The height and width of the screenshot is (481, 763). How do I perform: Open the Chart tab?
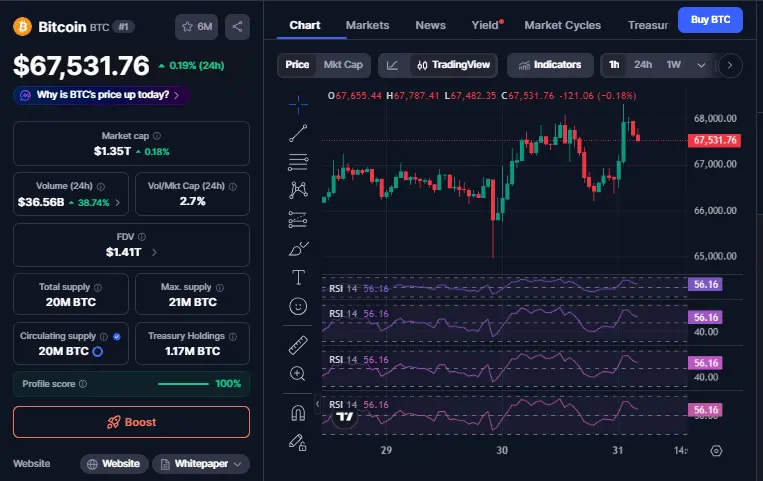coord(305,25)
